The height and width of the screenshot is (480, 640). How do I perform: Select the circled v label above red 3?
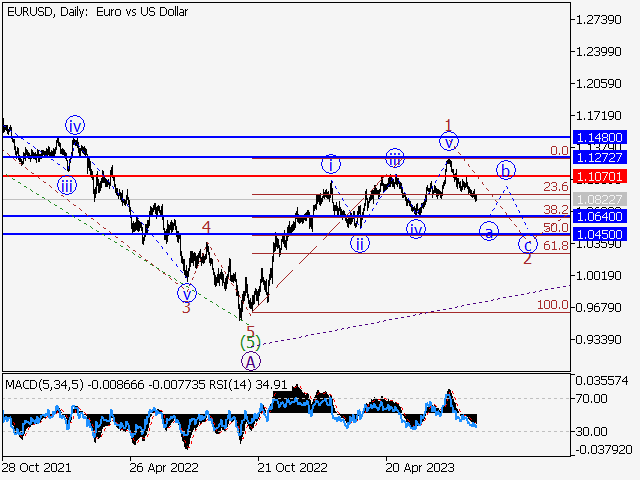187,293
